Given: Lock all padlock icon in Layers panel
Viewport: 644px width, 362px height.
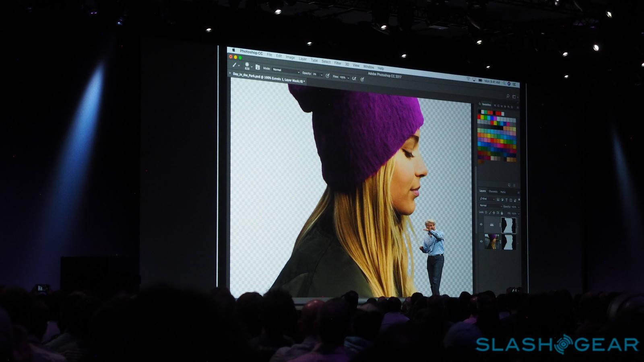Looking at the screenshot, I should pos(502,213).
